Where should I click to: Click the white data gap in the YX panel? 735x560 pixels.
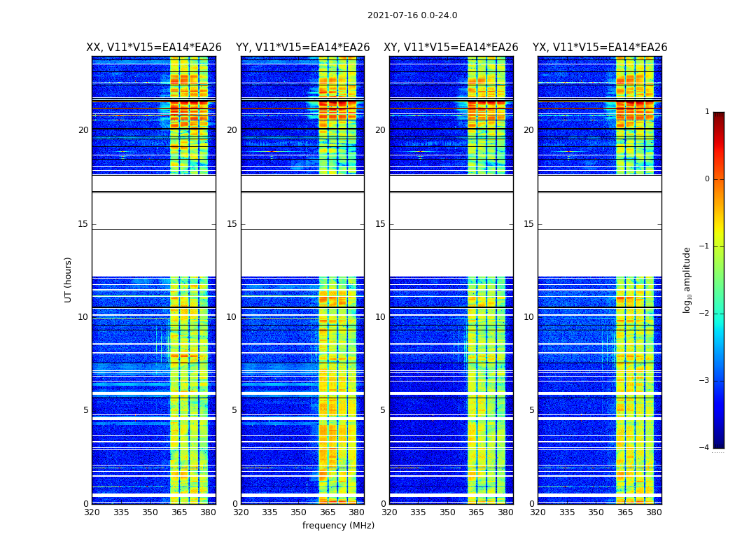click(x=599, y=226)
